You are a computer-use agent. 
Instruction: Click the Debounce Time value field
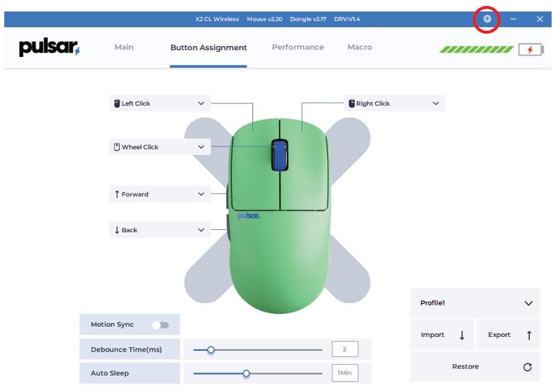pos(345,349)
